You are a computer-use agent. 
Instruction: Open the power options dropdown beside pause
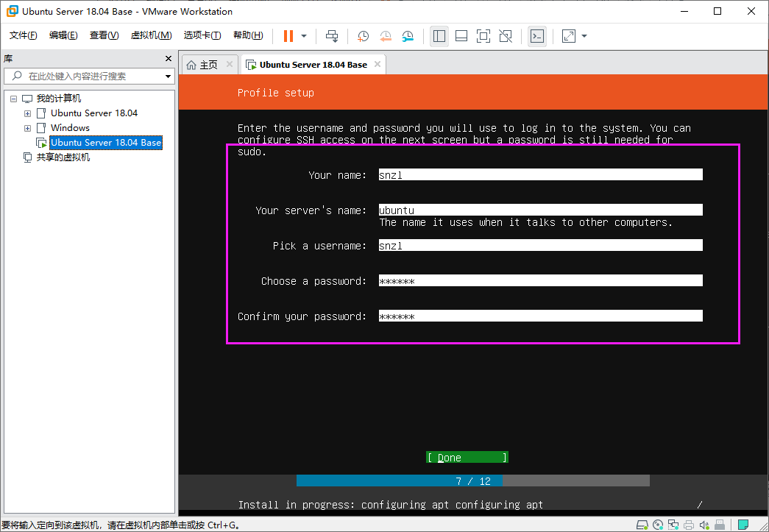pos(304,36)
